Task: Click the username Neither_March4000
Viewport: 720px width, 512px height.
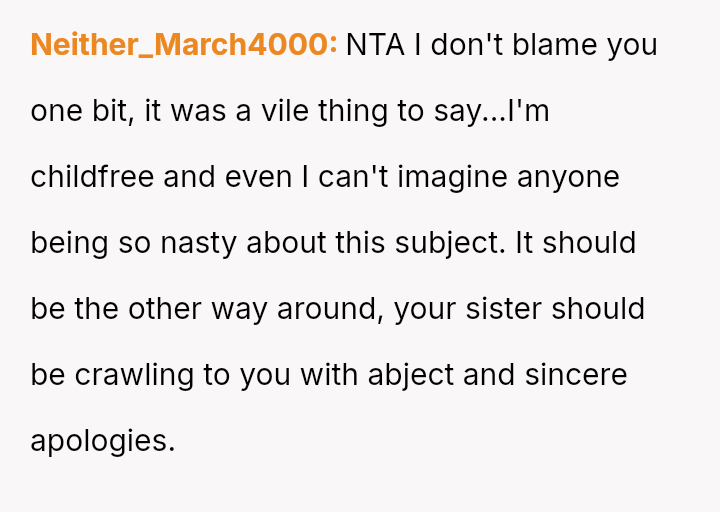Action: coord(183,46)
